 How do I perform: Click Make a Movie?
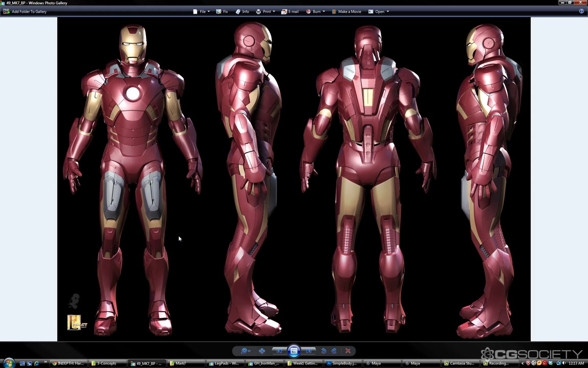pos(347,11)
